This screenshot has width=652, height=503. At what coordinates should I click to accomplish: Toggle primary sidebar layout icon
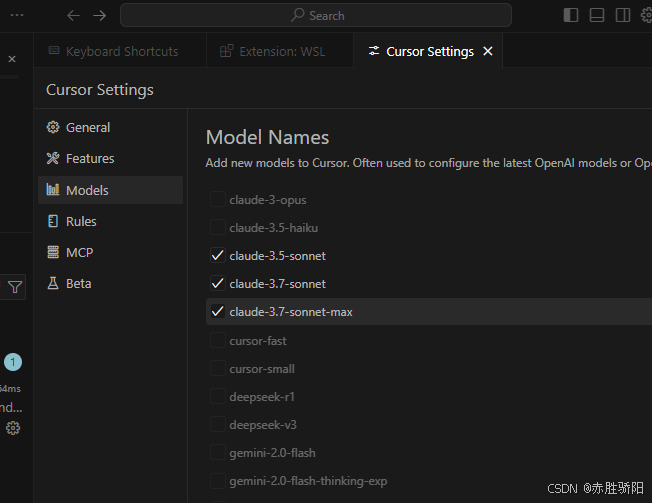pos(571,15)
